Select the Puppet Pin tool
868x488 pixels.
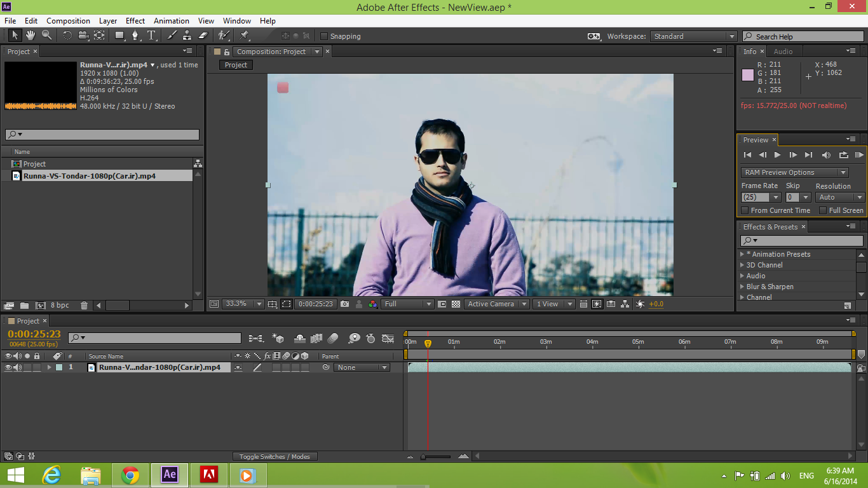coord(245,36)
